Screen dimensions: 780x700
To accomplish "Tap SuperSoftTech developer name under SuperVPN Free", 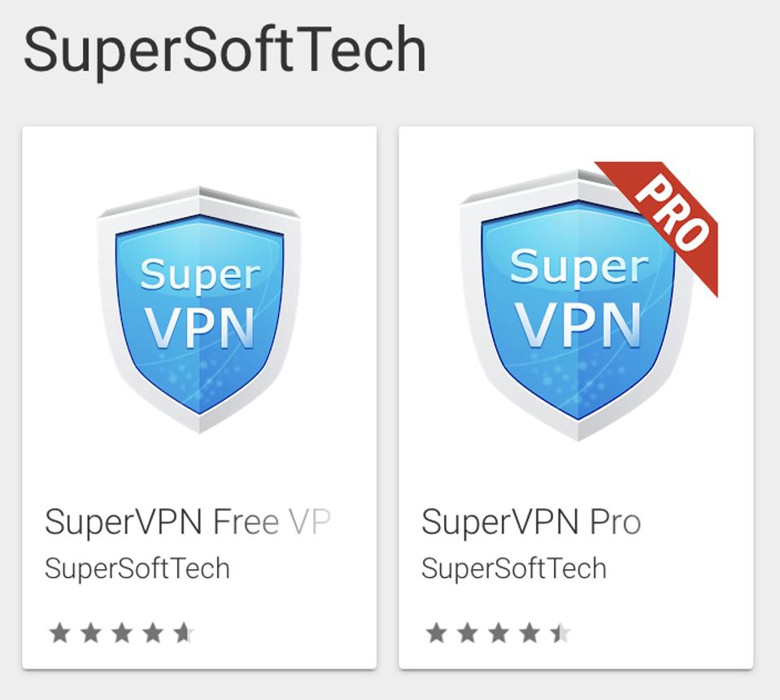I will [x=137, y=568].
